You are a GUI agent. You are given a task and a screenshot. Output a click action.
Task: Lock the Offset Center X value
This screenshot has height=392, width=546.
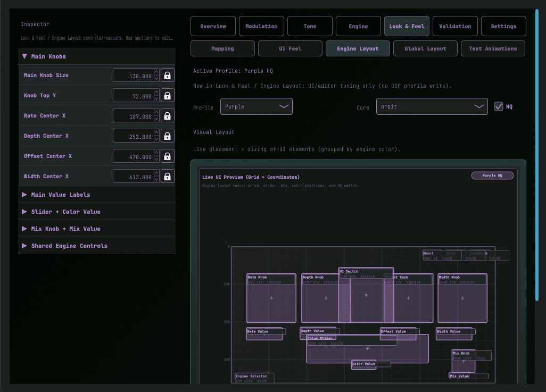(167, 156)
